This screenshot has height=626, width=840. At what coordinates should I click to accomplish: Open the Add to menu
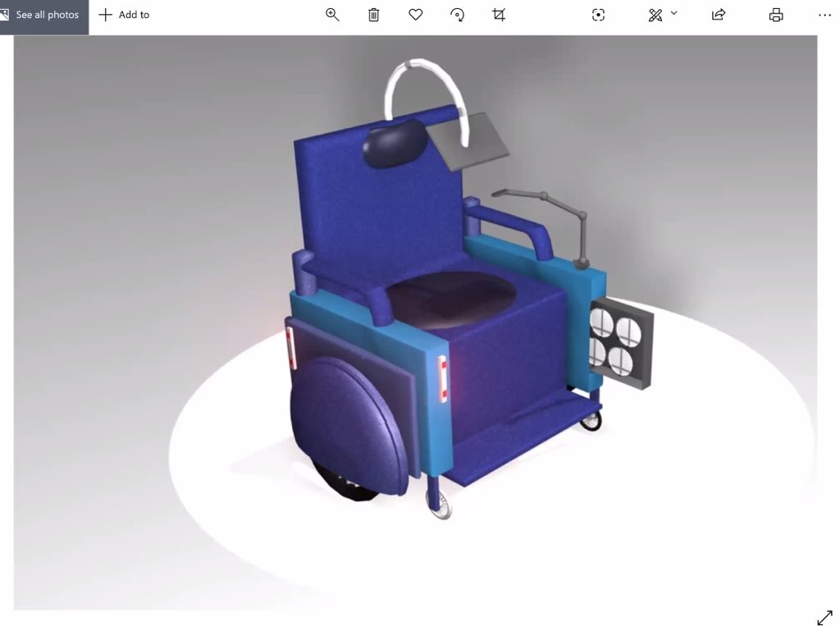click(125, 15)
